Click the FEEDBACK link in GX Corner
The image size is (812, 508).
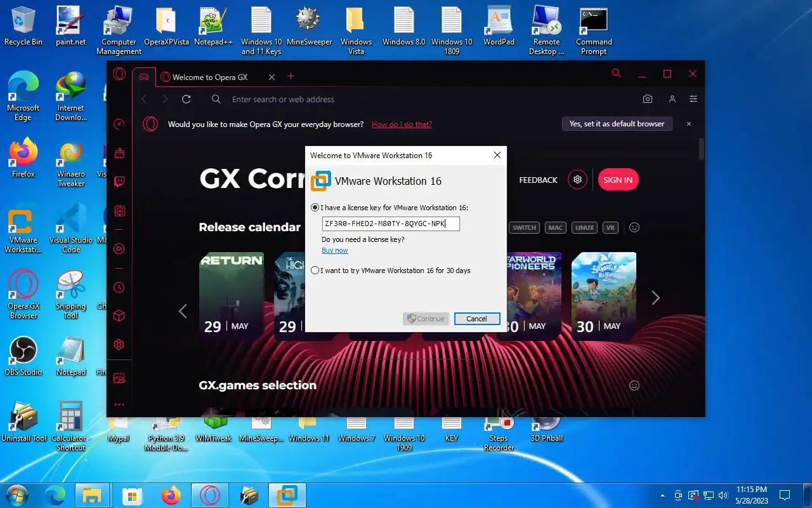click(x=538, y=180)
